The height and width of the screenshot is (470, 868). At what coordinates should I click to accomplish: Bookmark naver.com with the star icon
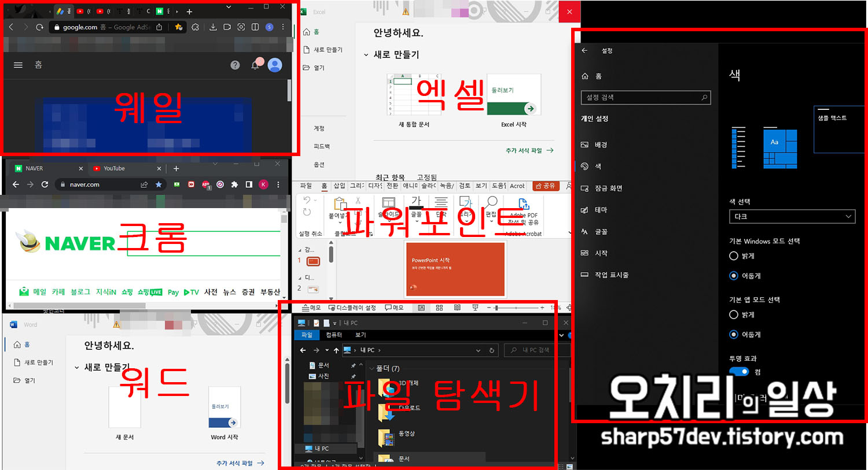[x=159, y=184]
